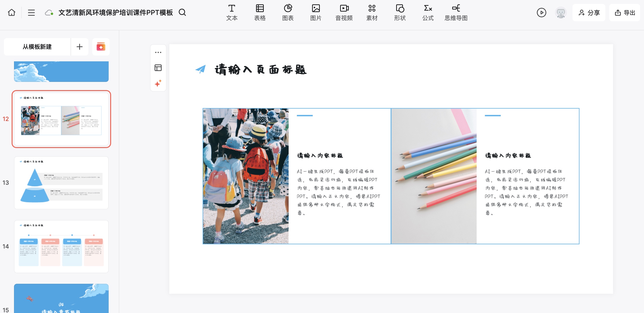Insert a formula with 公式
This screenshot has height=313, width=644.
tap(428, 13)
